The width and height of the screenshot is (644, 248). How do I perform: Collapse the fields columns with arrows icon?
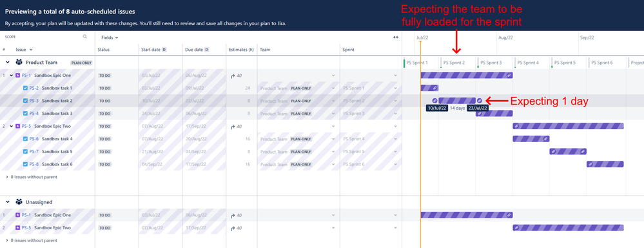pyautogui.click(x=396, y=37)
